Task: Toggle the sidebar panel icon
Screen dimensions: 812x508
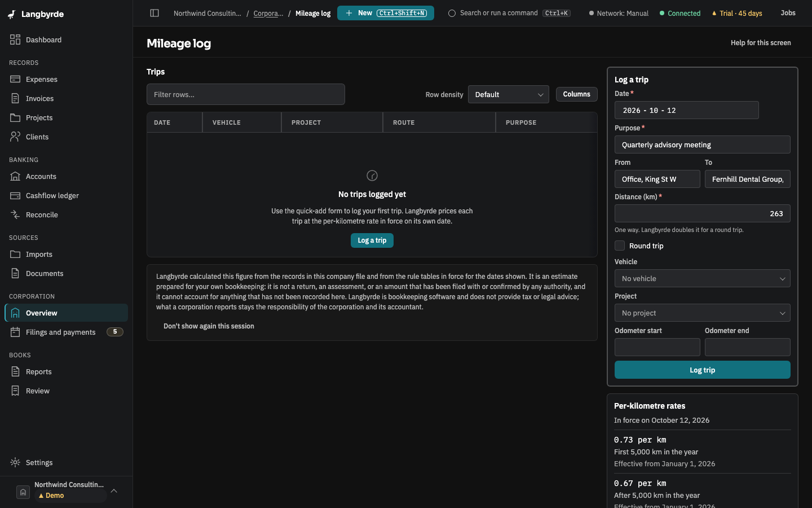Action: [x=155, y=13]
